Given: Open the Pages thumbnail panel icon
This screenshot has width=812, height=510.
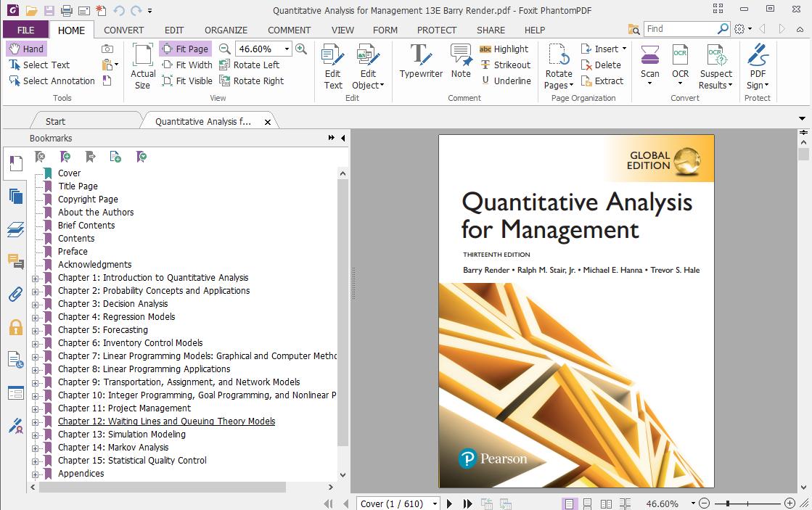Looking at the screenshot, I should pyautogui.click(x=15, y=196).
